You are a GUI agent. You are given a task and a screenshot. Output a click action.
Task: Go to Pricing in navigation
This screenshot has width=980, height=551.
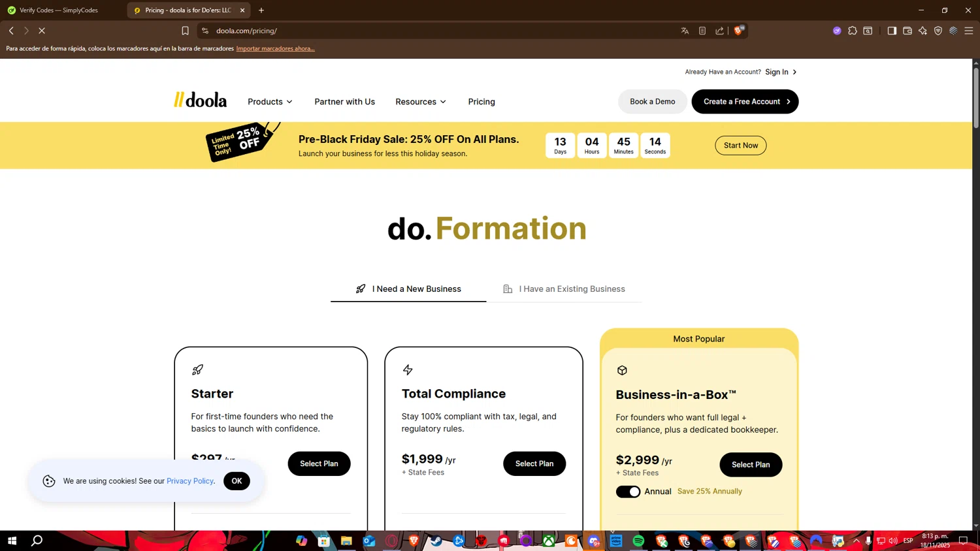pos(482,102)
